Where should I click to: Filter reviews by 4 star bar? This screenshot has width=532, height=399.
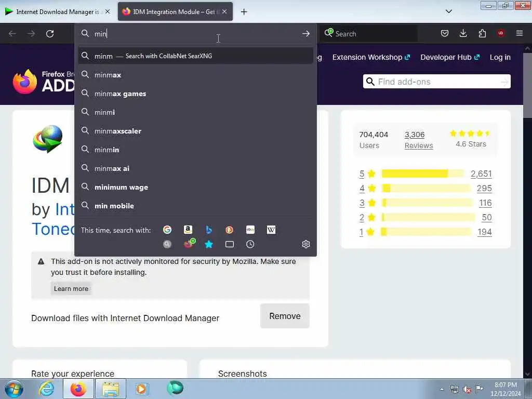(426, 188)
